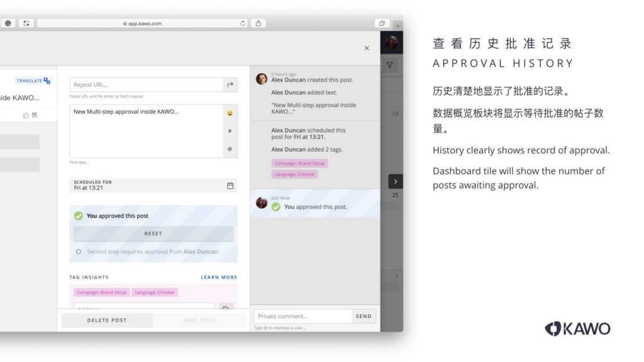Click the filter funnel icon
The height and width of the screenshot is (362, 644).
pos(389,65)
